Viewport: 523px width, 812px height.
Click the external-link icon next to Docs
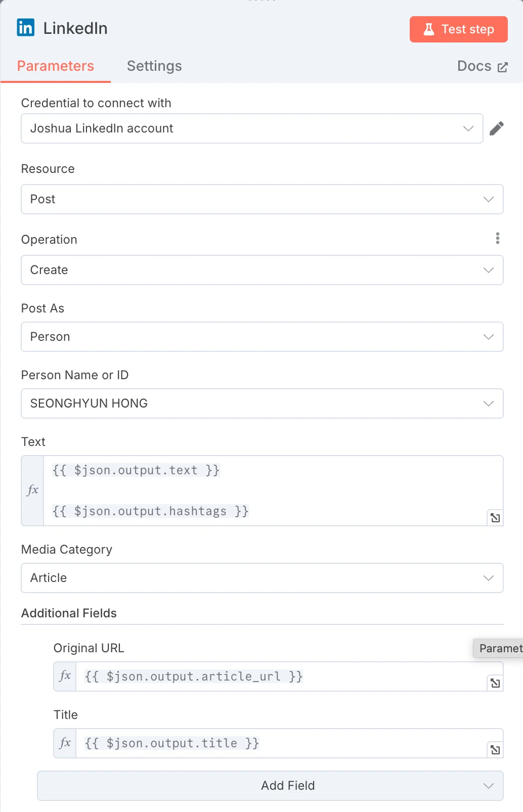tap(502, 66)
